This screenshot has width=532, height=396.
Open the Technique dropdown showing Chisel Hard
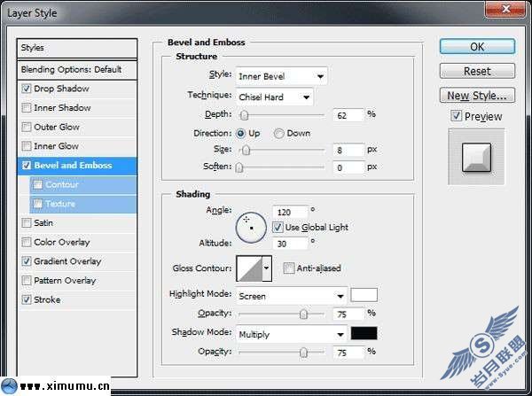tap(275, 97)
